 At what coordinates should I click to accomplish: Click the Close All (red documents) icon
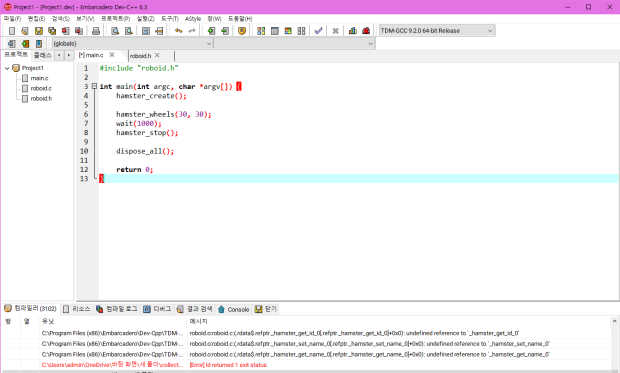pos(79,30)
